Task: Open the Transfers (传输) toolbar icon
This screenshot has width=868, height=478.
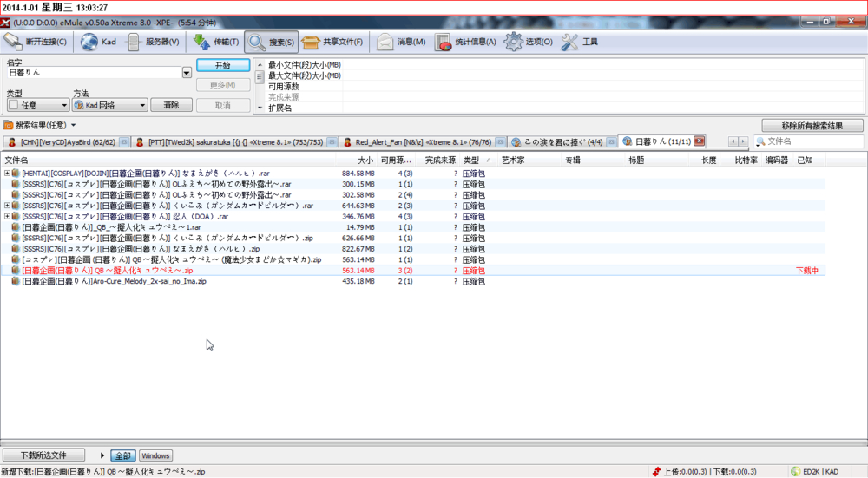Action: point(201,42)
